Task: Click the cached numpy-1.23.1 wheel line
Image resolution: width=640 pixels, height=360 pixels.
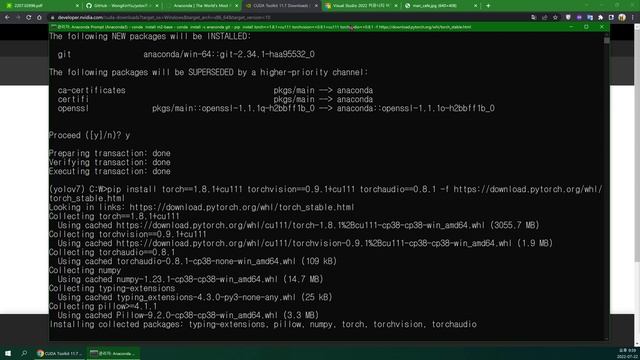Action: [x=190, y=279]
